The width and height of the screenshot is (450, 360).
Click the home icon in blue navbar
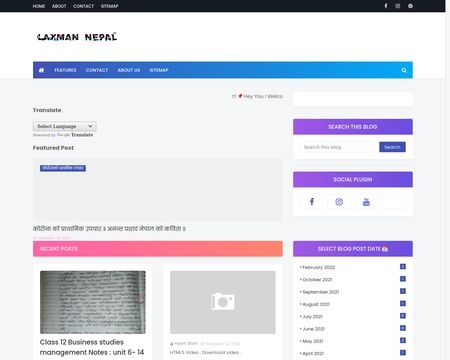coord(41,70)
